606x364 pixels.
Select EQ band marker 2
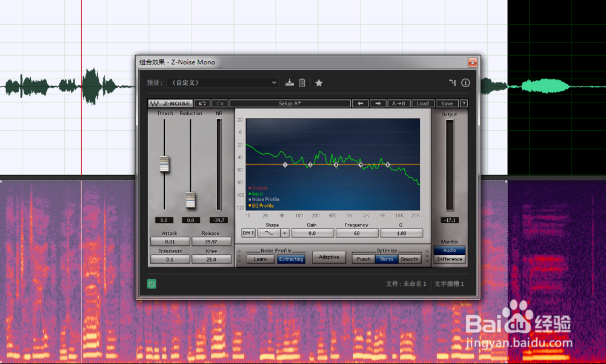(310, 165)
